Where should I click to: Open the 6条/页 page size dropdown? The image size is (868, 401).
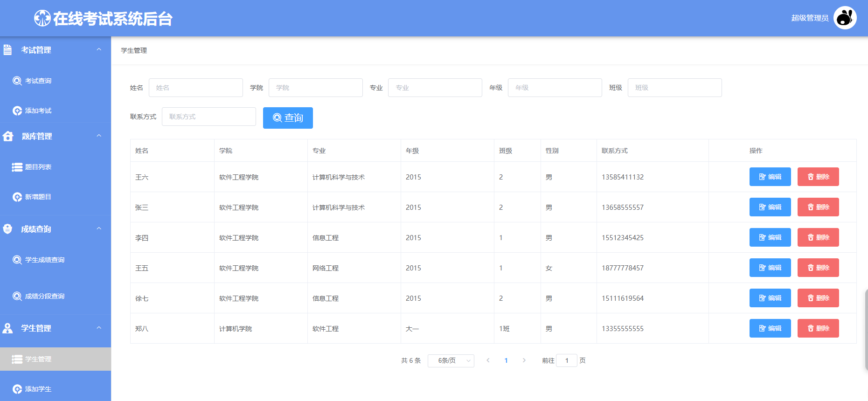[x=451, y=360]
